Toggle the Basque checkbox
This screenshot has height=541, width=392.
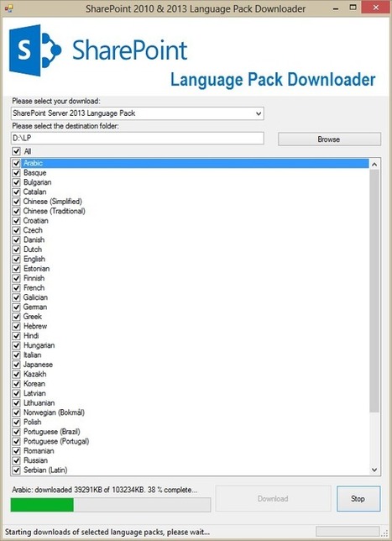tap(16, 173)
